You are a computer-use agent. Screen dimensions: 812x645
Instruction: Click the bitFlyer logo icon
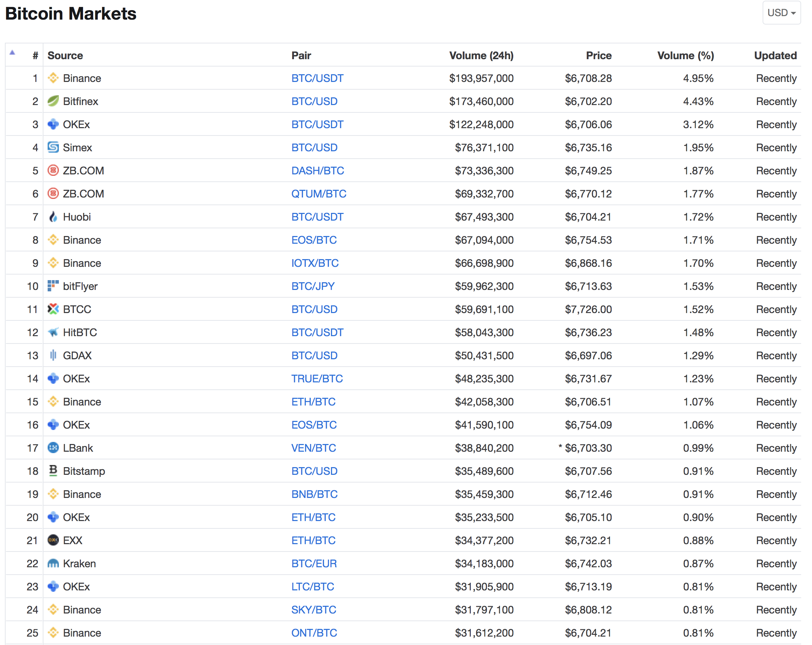53,286
